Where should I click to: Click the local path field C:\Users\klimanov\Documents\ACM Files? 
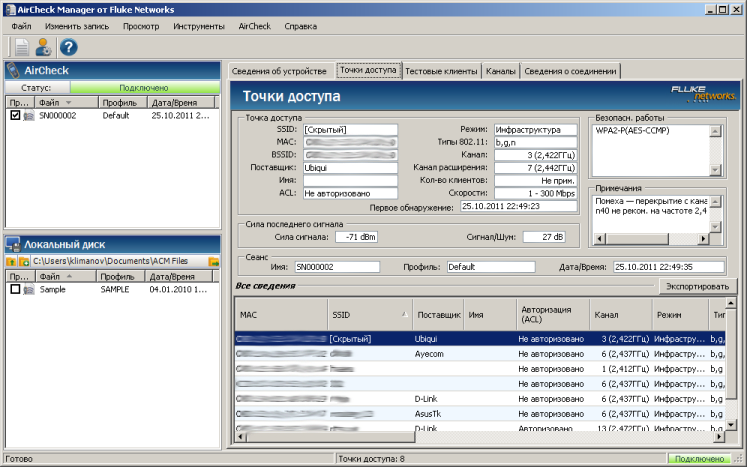(119, 261)
